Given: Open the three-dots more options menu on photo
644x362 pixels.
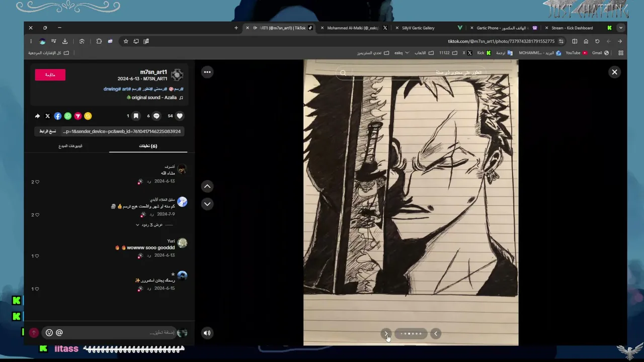Looking at the screenshot, I should click(x=207, y=72).
